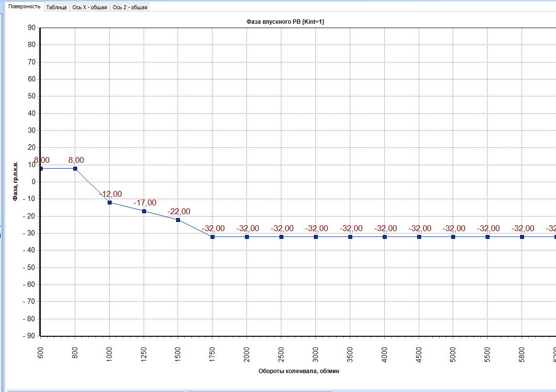Screen dimensions: 556x392
Task: Click the curve point at 3000 rpm
Action: 316,237
